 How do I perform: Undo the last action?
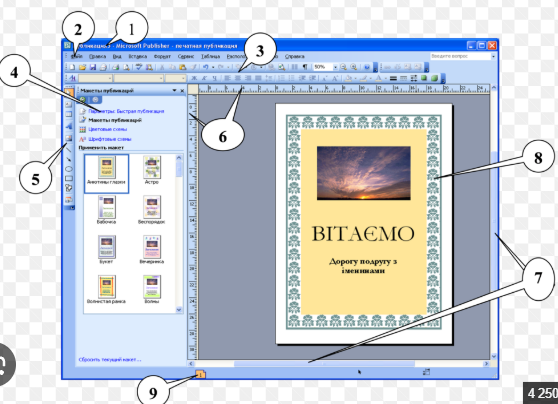(x=205, y=67)
